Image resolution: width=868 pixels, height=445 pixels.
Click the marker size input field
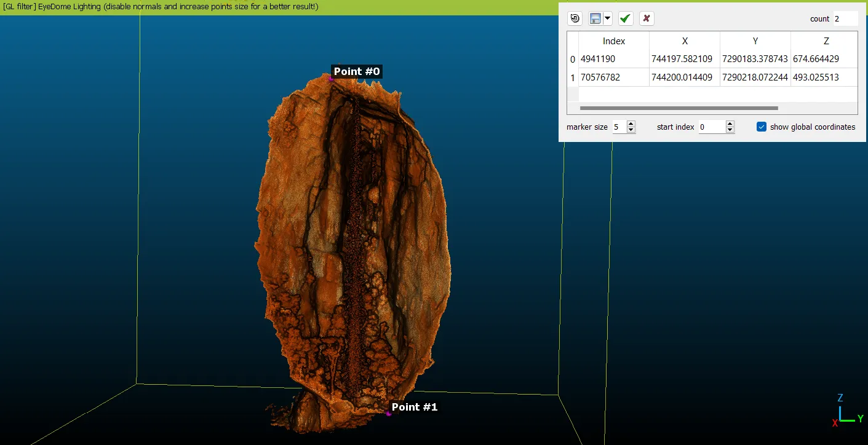[x=618, y=127]
